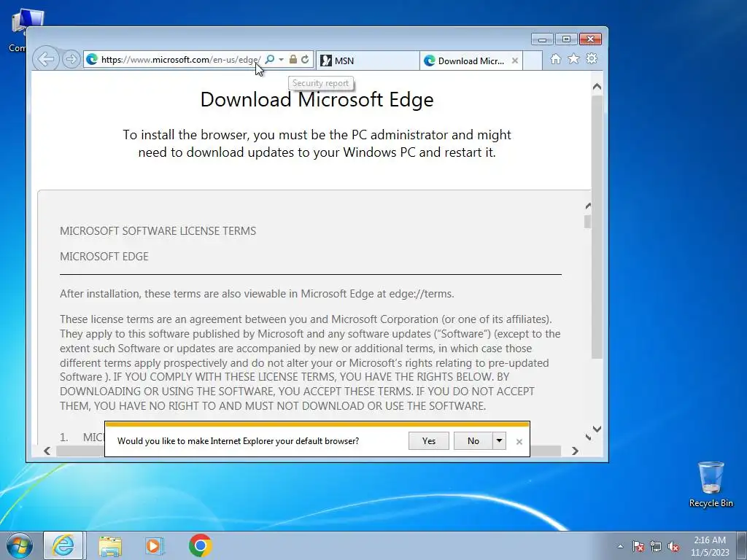
Task: Expand the No button dropdown arrow
Action: click(x=499, y=441)
